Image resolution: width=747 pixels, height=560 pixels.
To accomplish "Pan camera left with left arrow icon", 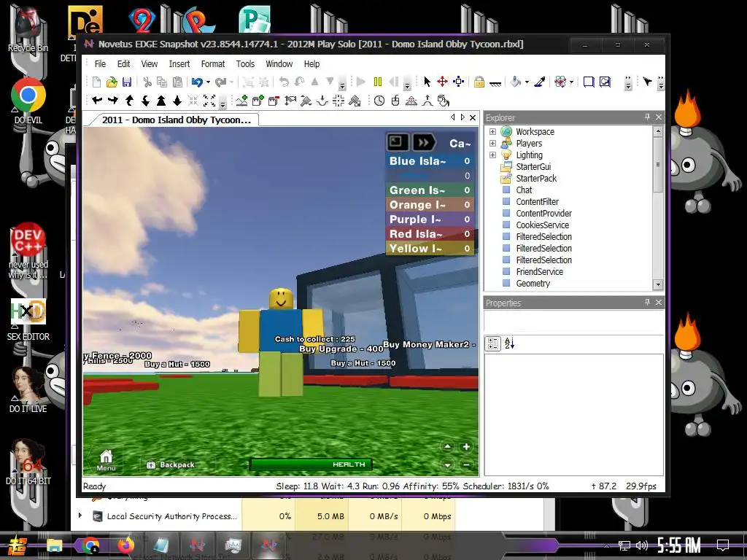I will coord(97,101).
